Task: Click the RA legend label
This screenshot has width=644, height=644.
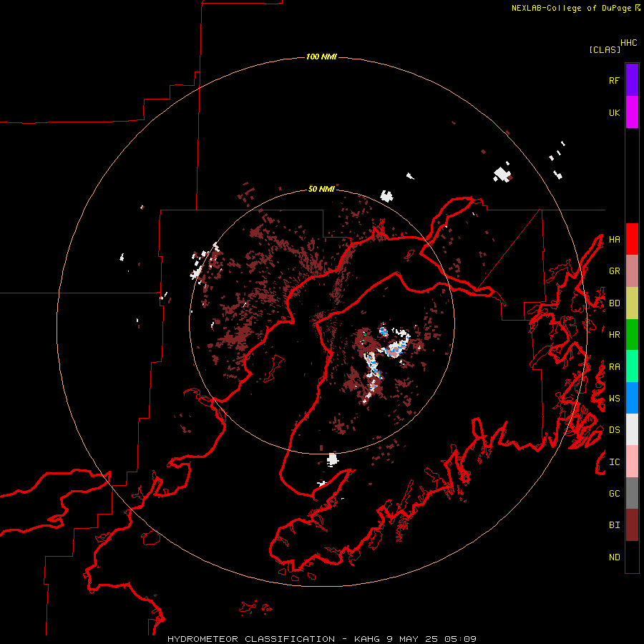Action: [x=614, y=367]
